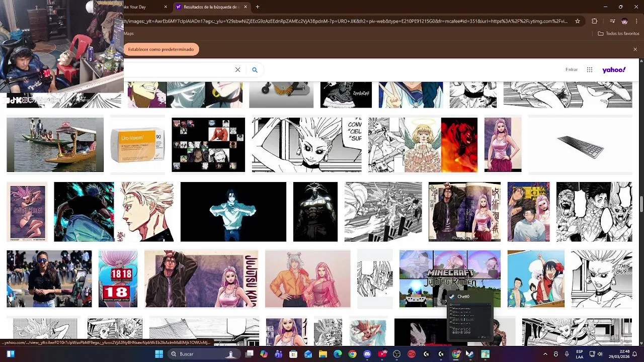The width and height of the screenshot is (644, 362).
Task: Open the orange jacket couple illustration
Action: pos(308,279)
